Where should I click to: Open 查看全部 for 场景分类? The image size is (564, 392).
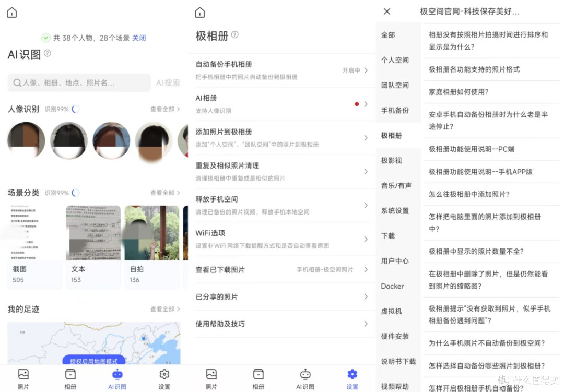click(x=165, y=193)
